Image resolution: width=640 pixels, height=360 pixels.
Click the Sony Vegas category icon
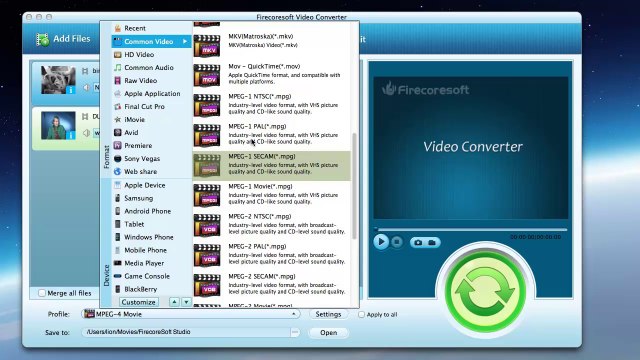point(118,158)
